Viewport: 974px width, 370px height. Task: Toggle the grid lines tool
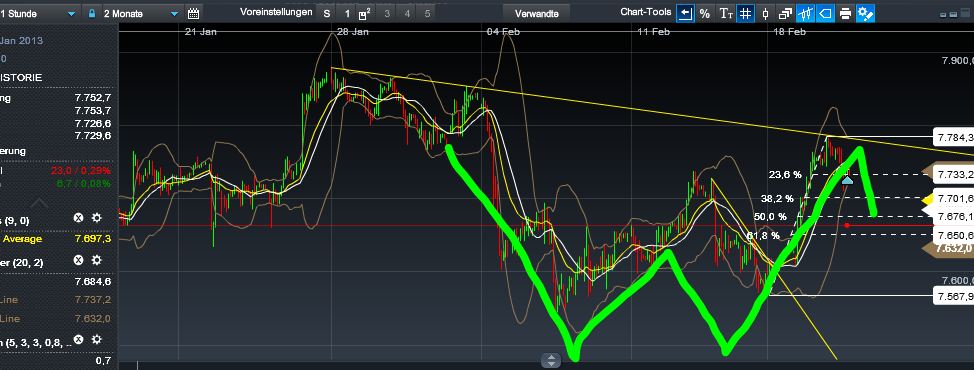tap(745, 13)
